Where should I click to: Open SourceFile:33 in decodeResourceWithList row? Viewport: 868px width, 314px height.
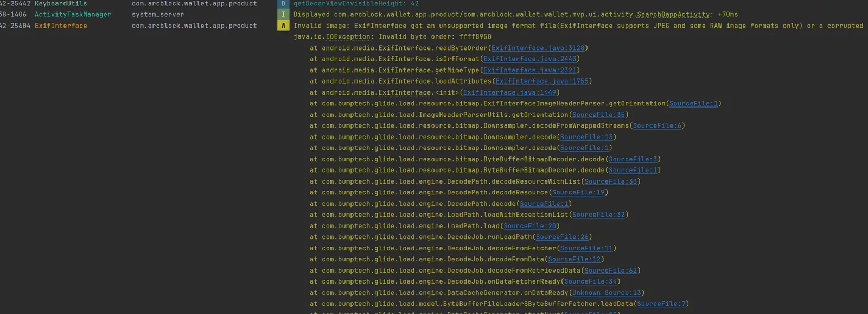611,181
